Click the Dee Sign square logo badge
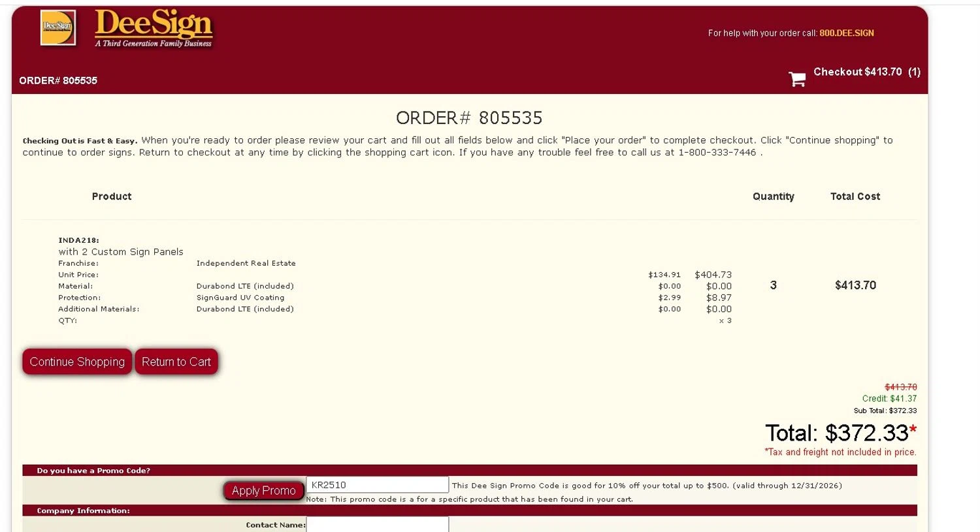Viewport: 980px width, 532px height. [x=57, y=27]
